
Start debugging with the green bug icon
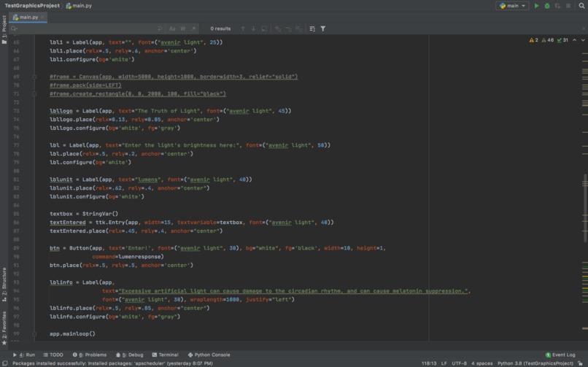pos(547,6)
